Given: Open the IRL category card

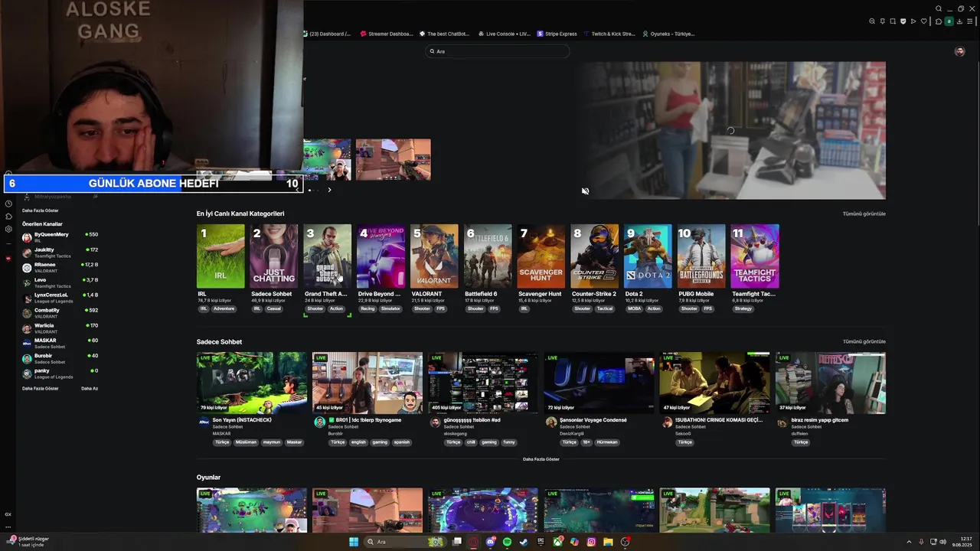Looking at the screenshot, I should pyautogui.click(x=220, y=256).
